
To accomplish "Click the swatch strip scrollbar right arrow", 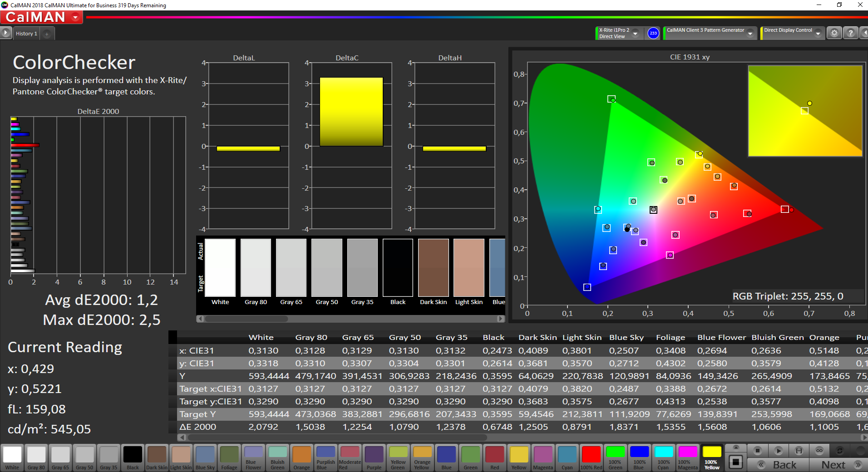I will (501, 319).
